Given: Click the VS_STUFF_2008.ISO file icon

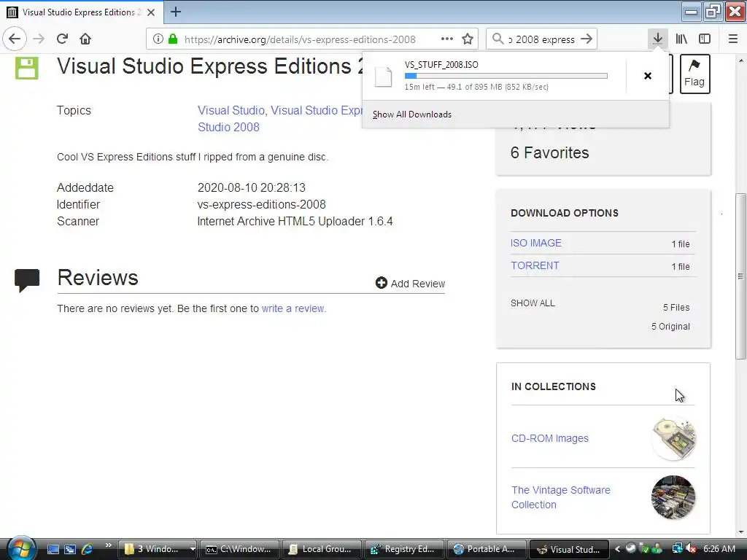Looking at the screenshot, I should coord(383,77).
